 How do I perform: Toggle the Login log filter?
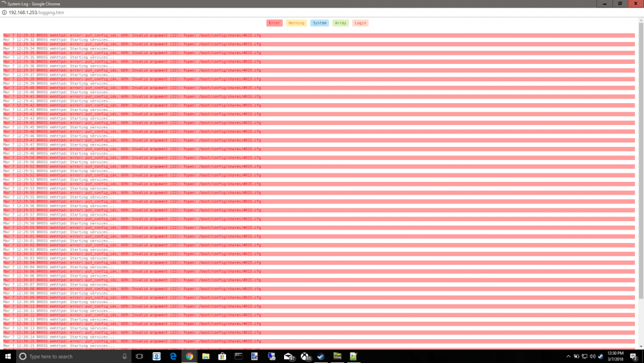point(360,23)
